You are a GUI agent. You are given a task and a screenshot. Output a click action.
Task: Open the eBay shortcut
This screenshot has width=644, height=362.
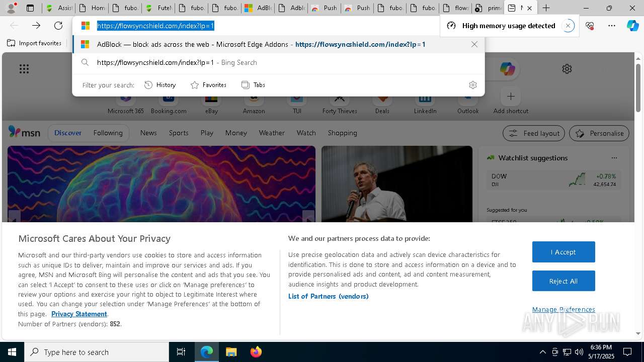click(x=211, y=103)
